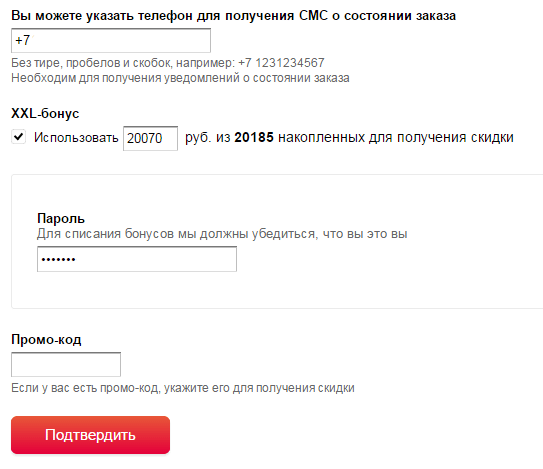The width and height of the screenshot is (543, 469).
Task: Click the hint about no dashes or spaces
Action: [x=123, y=63]
